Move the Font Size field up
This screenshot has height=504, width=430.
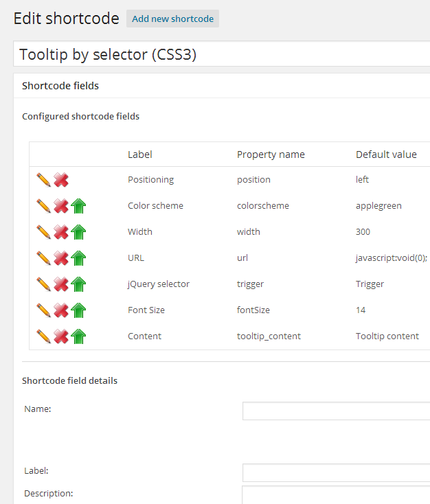pos(78,310)
